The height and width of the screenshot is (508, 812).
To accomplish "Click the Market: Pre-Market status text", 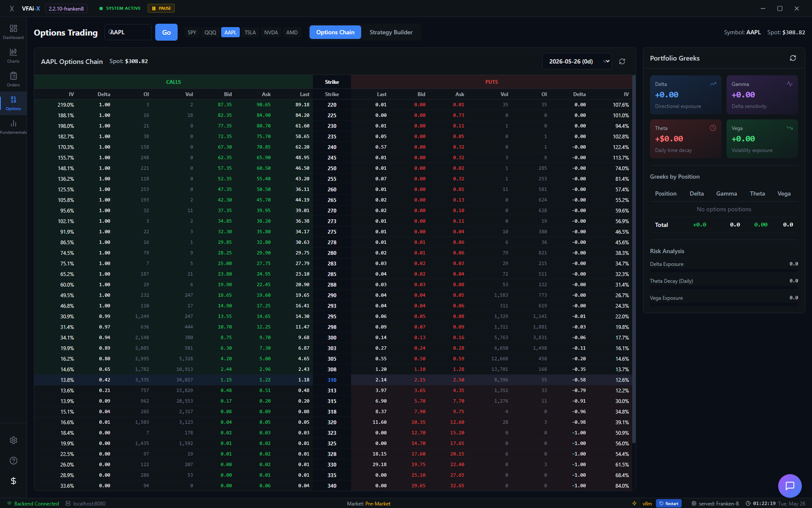I will click(x=369, y=503).
